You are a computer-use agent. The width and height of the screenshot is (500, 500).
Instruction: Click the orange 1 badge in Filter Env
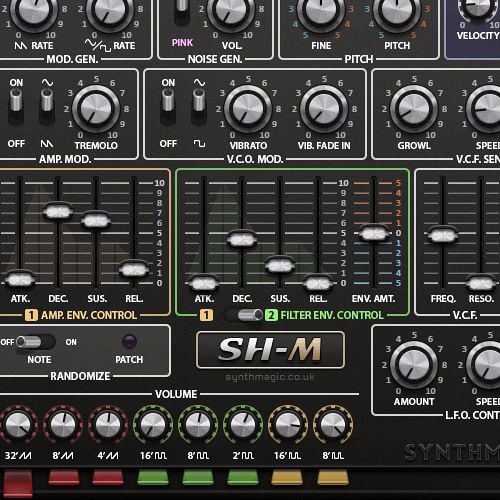click(x=206, y=315)
